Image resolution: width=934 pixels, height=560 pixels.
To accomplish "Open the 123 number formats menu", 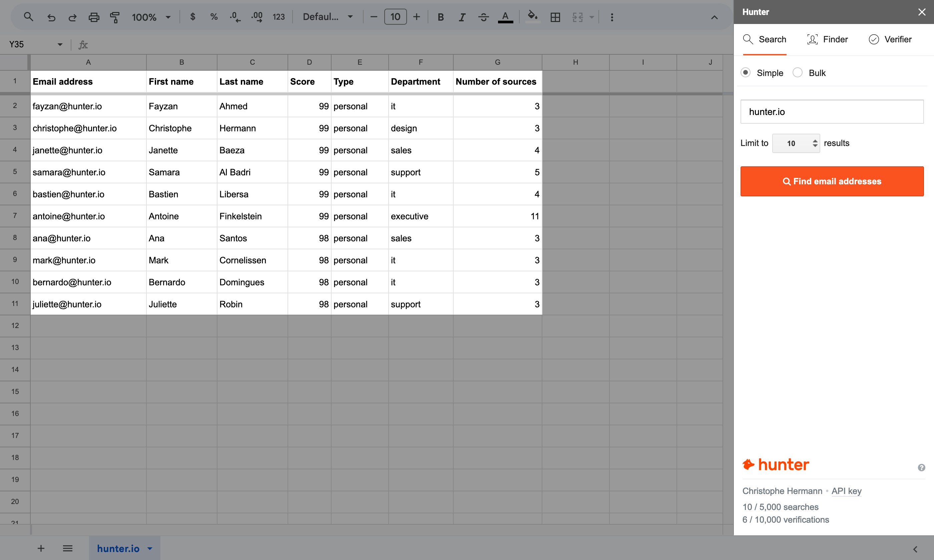I will point(279,17).
